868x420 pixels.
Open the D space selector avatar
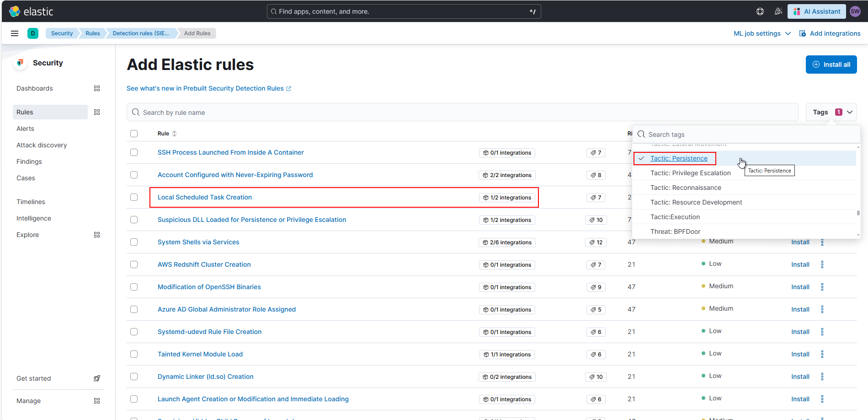[x=33, y=33]
